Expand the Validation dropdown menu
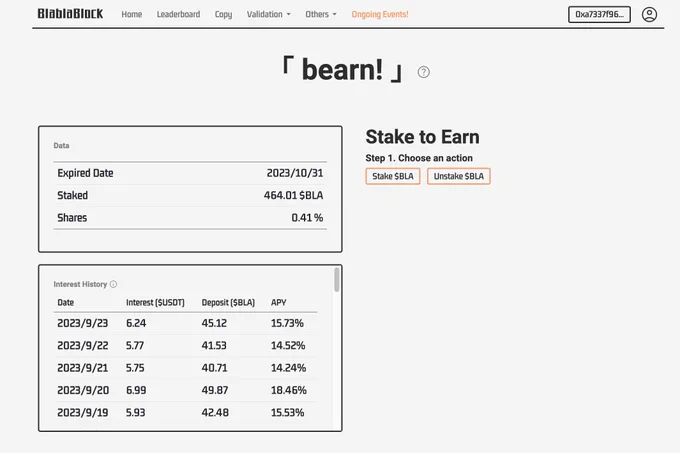 tap(268, 14)
